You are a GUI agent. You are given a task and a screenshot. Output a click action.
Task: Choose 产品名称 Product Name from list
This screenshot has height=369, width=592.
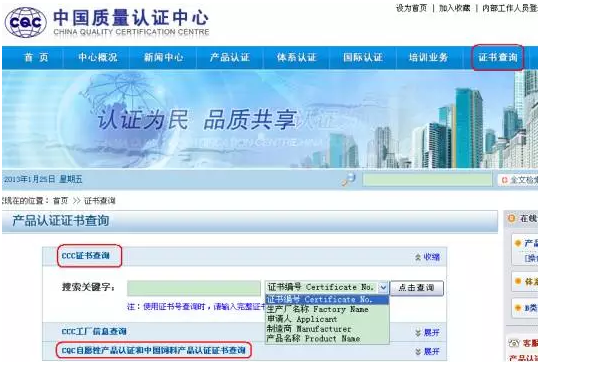313,338
